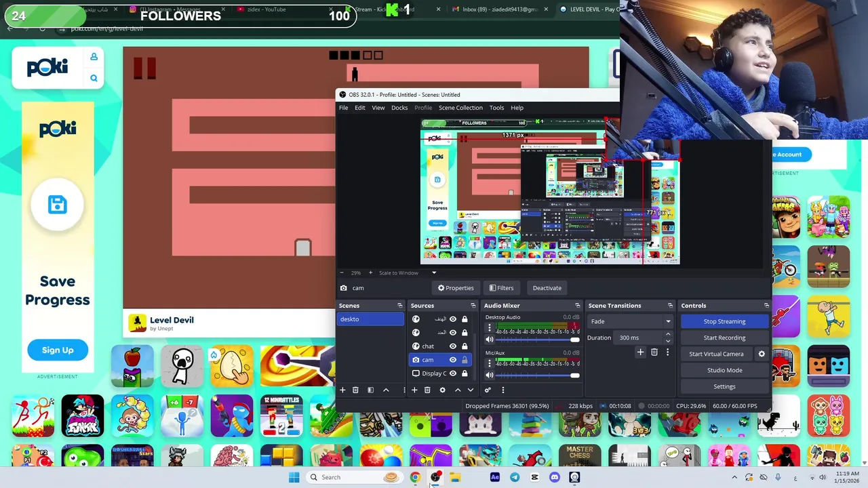Click Stop Streaming button
Image resolution: width=868 pixels, height=488 pixels.
724,321
